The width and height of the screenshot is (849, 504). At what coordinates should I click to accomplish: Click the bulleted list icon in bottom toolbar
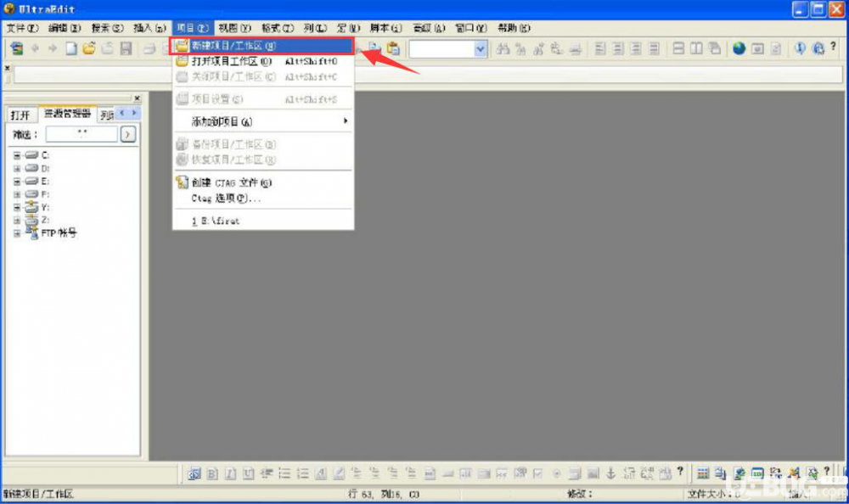point(284,474)
